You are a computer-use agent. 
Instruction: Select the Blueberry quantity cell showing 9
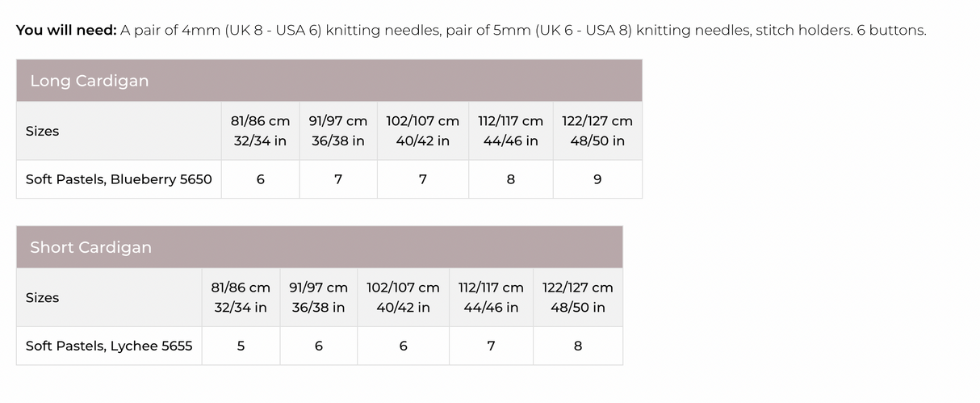[x=597, y=179]
